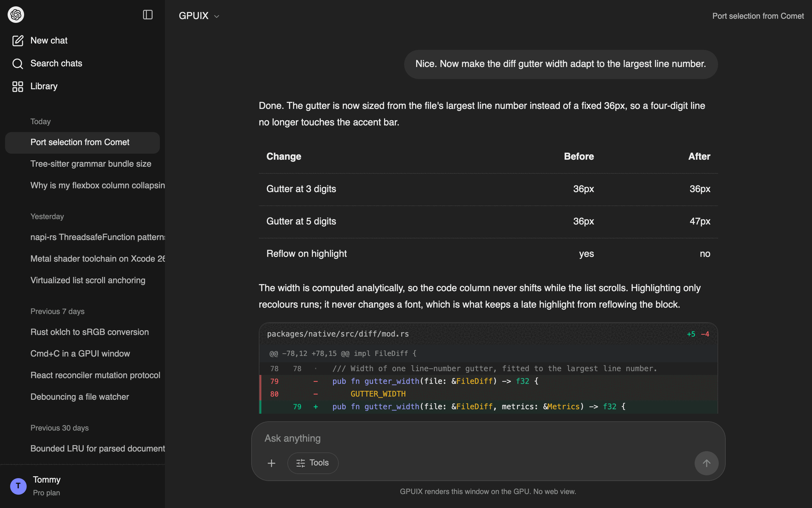Screen dimensions: 812x508
Task: Open Bounded LRU for parsed document chat
Action: (x=82, y=449)
